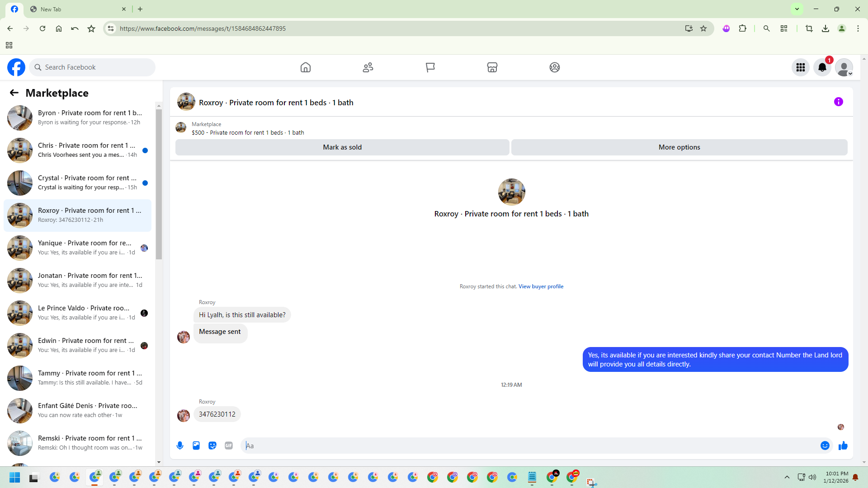Open the GIF picker icon
This screenshot has width=868, height=488.
point(229,446)
